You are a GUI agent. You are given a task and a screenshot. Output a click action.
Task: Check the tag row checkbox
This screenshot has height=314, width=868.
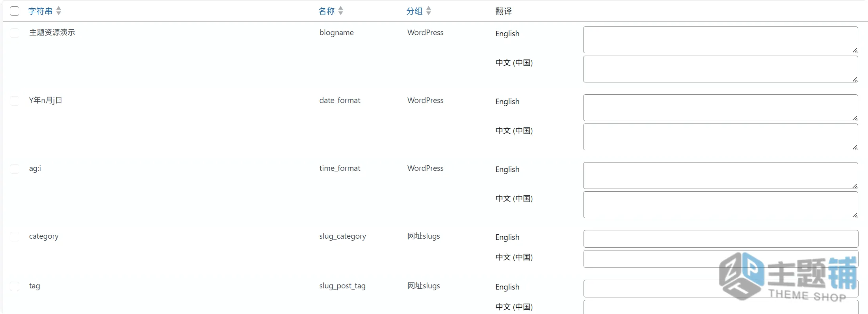(15, 286)
